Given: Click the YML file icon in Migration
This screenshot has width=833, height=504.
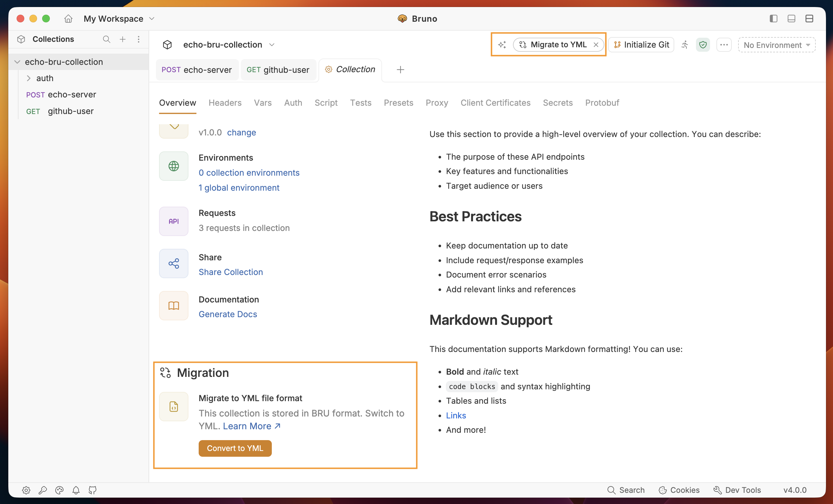Looking at the screenshot, I should (x=174, y=407).
